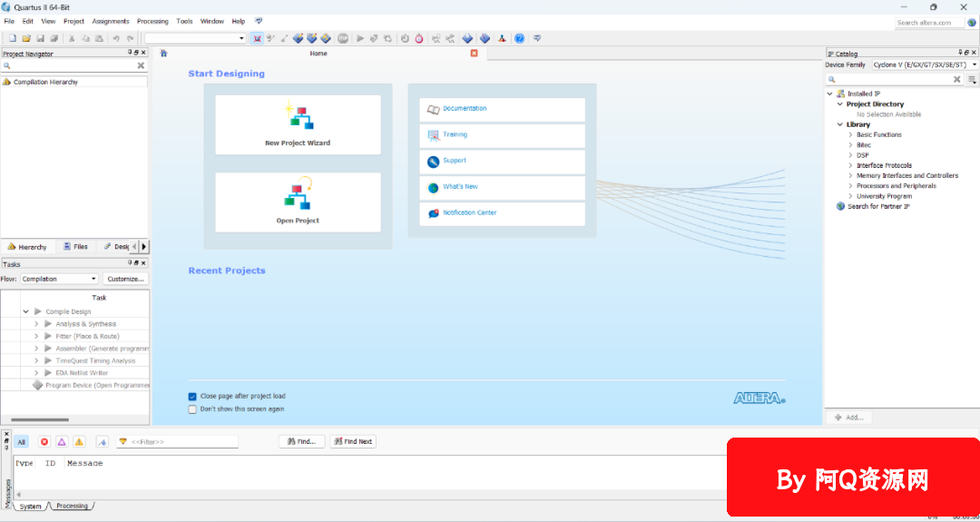Toggle the purple critical warning filter
This screenshot has width=980, height=522.
point(62,442)
